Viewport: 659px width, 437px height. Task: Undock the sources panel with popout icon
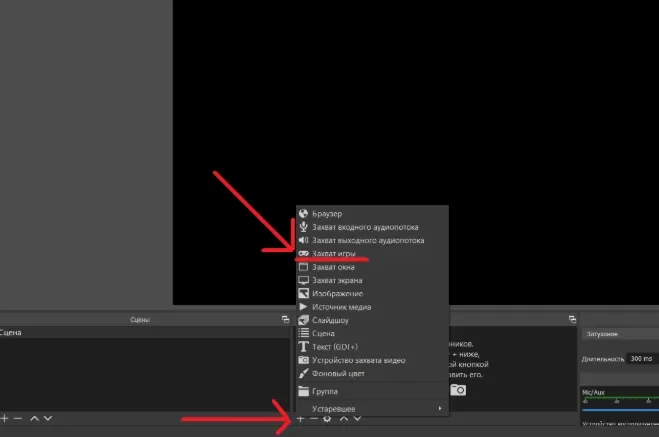(572, 320)
